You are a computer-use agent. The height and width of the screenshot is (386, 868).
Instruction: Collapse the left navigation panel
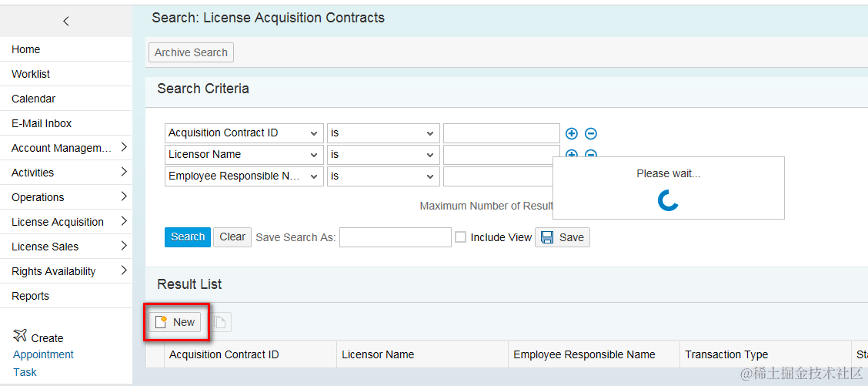[65, 21]
